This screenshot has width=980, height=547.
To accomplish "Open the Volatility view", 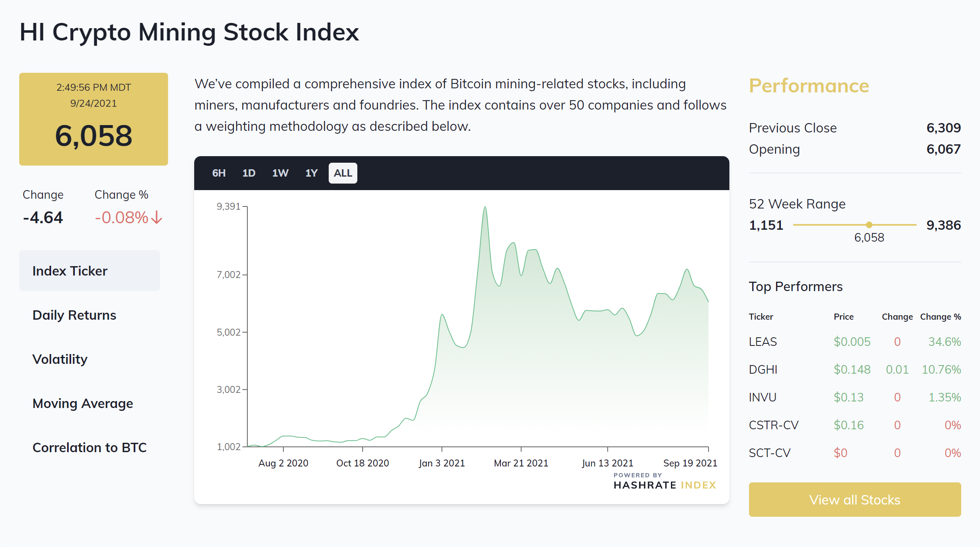I will tap(60, 359).
